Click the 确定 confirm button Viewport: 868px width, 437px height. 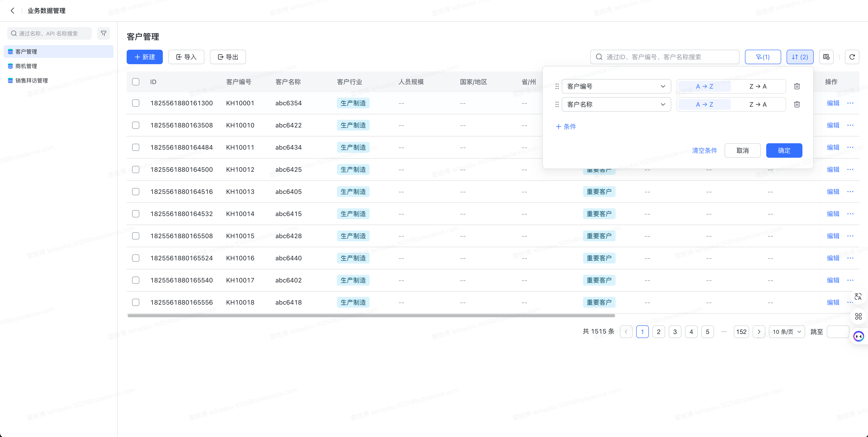click(784, 150)
